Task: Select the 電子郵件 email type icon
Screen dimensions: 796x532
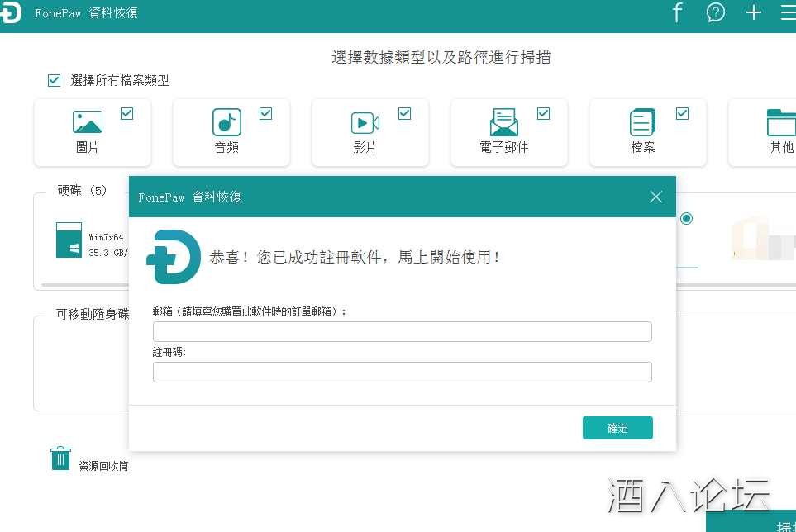Action: tap(504, 121)
